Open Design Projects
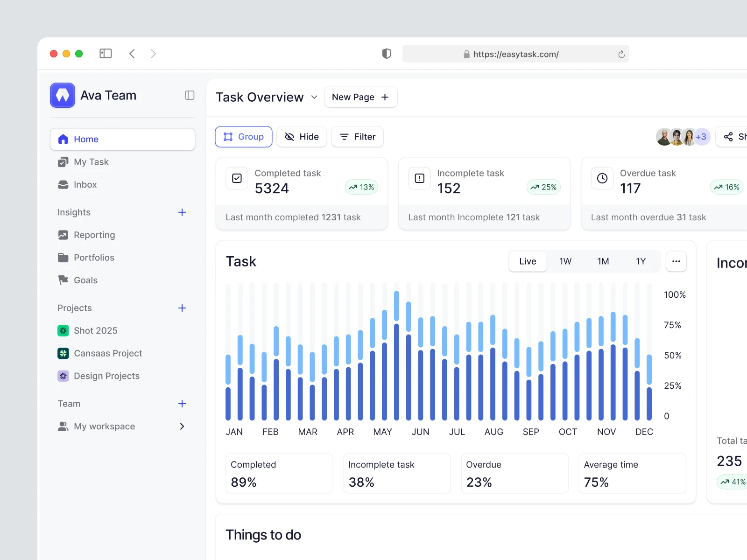Screen dimensions: 747x560 122,376
